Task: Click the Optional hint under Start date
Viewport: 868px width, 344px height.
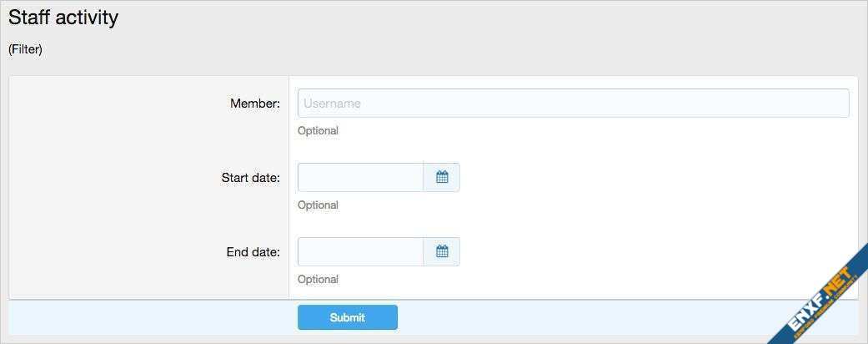Action: point(318,205)
